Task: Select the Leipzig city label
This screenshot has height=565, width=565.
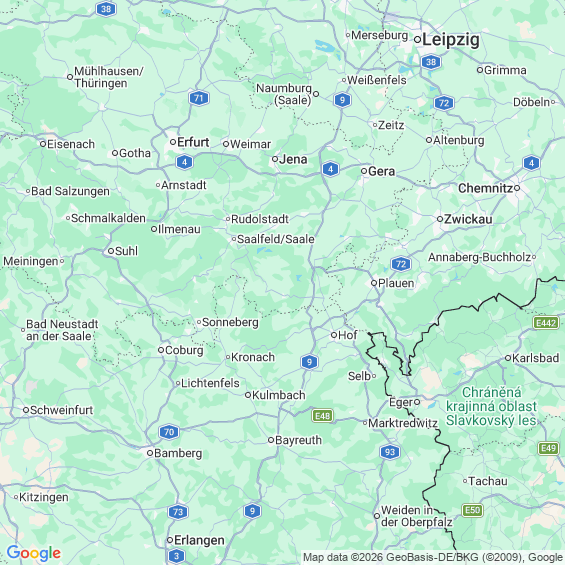Action: [450, 40]
